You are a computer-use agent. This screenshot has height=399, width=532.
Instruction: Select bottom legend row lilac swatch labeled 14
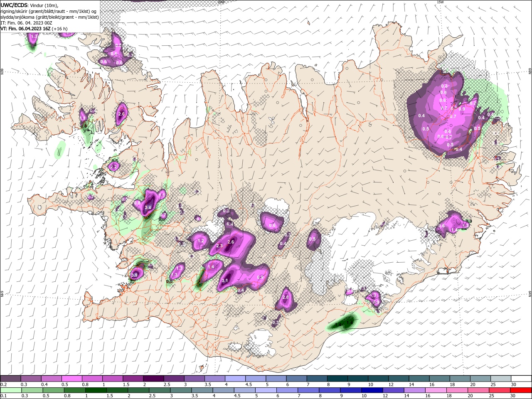pos(414,390)
